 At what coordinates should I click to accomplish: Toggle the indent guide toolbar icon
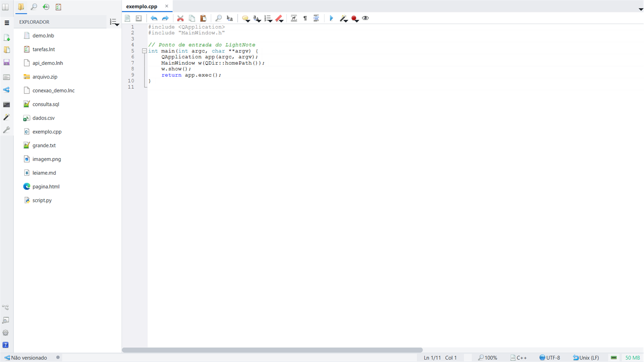[x=316, y=18]
